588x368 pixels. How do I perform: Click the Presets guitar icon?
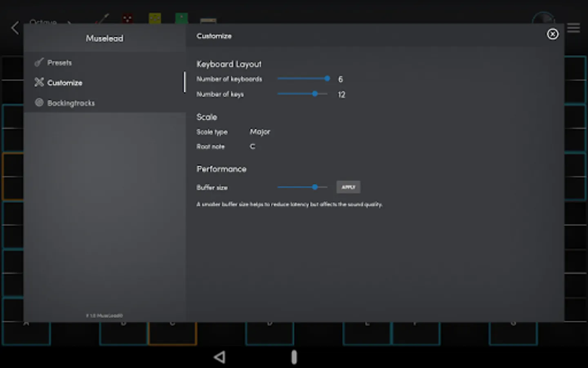[39, 62]
